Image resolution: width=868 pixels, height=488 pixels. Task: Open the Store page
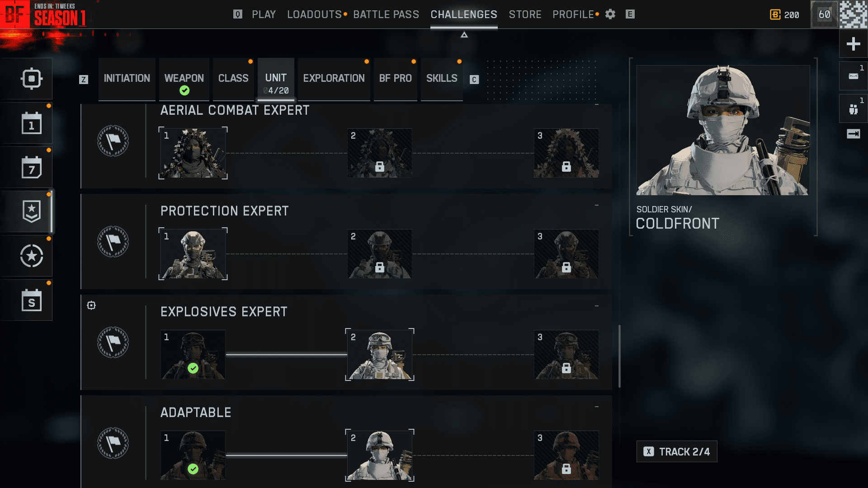[525, 14]
